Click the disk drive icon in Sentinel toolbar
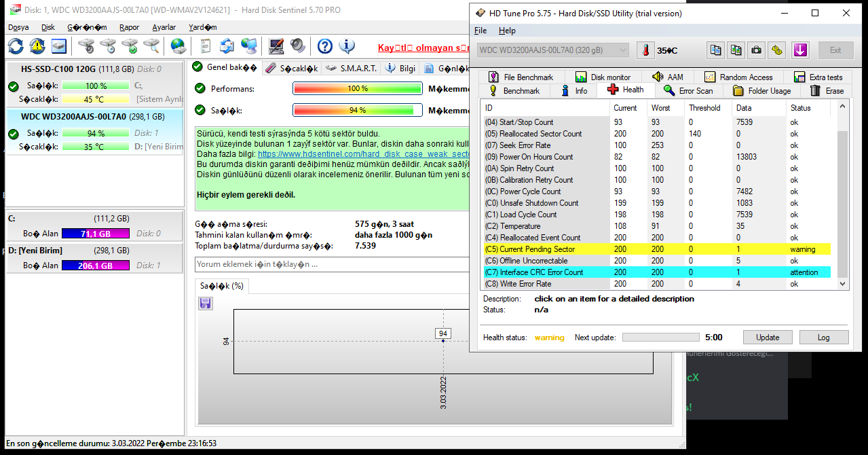This screenshot has width=868, height=455. 59,46
